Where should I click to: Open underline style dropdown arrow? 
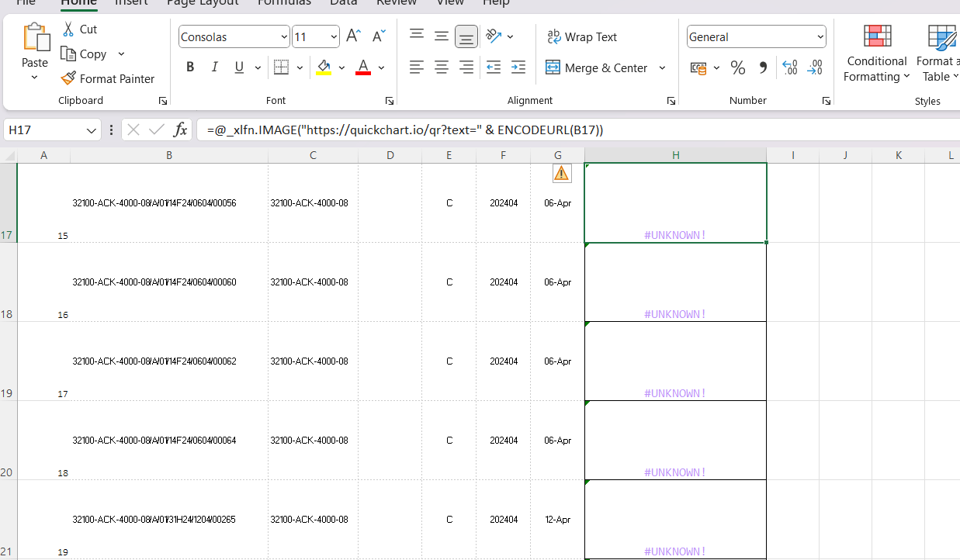point(258,67)
